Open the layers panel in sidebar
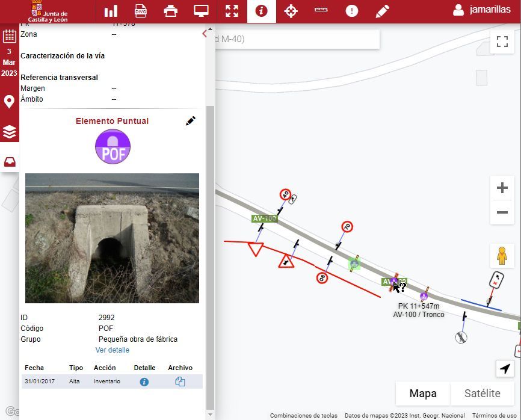This screenshot has height=420, width=521. pyautogui.click(x=9, y=132)
